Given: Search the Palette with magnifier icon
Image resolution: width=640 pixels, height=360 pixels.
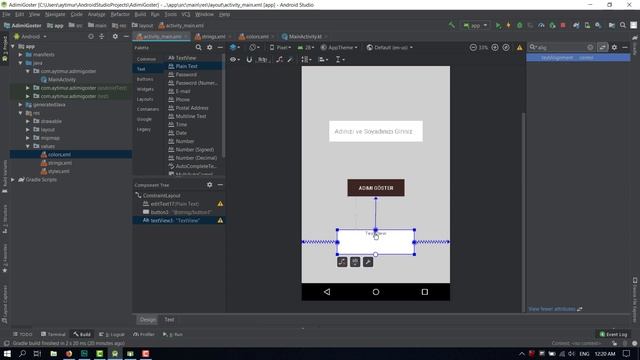Looking at the screenshot, I should point(198,47).
